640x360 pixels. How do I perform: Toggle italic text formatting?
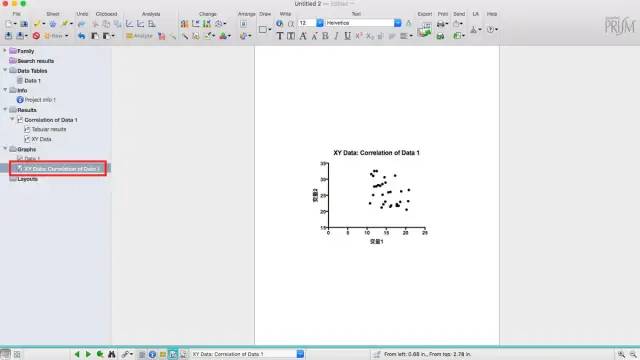(x=336, y=36)
